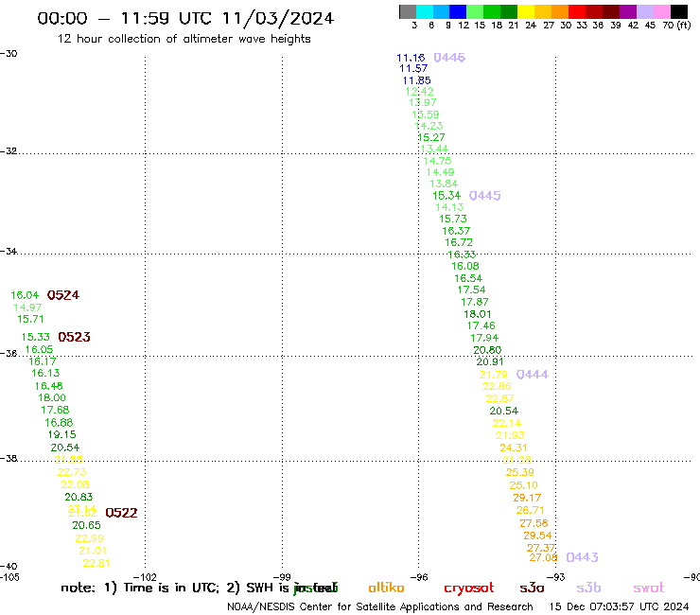Screen dimensions: 700x615
Task: Select the value 25.39
Action: pyautogui.click(x=520, y=472)
